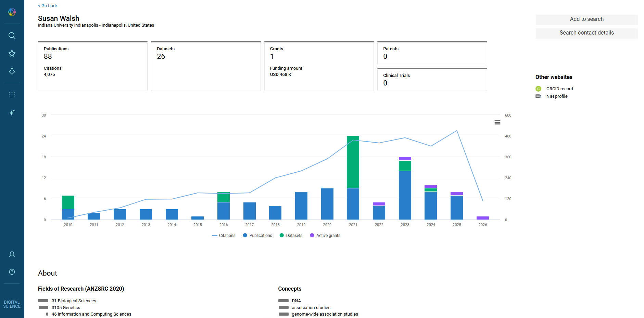Click the Add to search button
Image resolution: width=644 pixels, height=318 pixels.
(586, 19)
